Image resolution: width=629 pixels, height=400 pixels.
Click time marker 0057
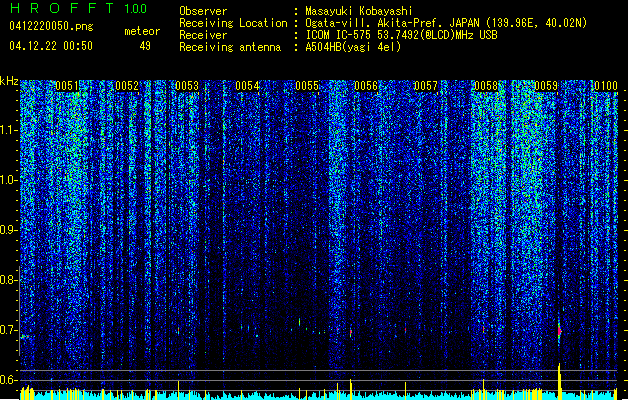[x=426, y=86]
